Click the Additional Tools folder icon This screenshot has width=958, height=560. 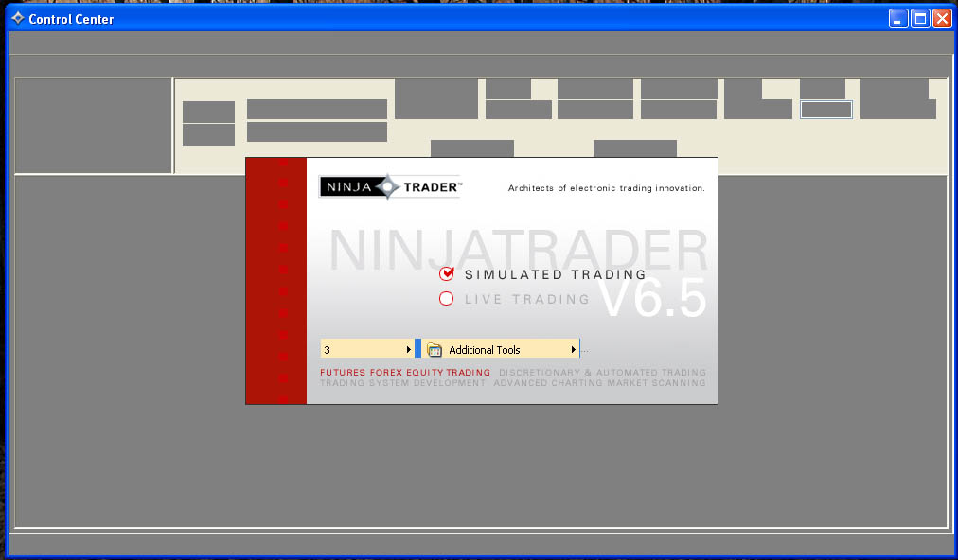(x=435, y=350)
